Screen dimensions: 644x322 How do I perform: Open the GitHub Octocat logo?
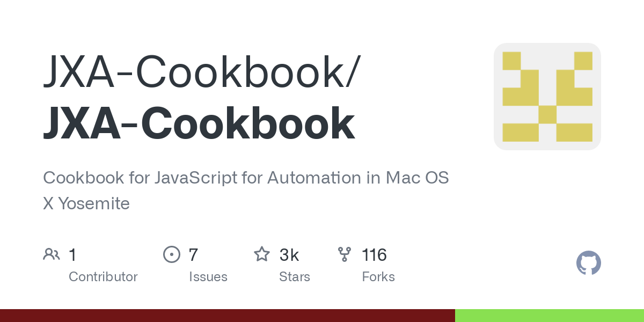pos(589,264)
